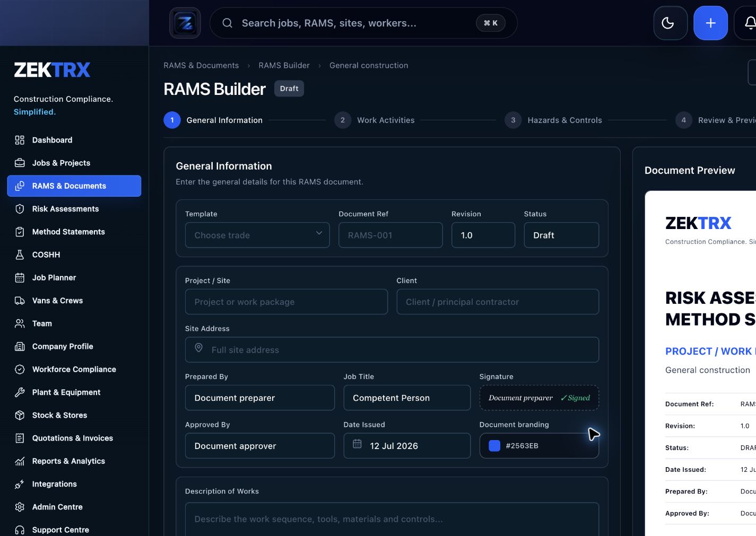Viewport: 756px width, 536px height.
Task: Click the search jobs, RAMS, sites field
Action: click(x=363, y=23)
